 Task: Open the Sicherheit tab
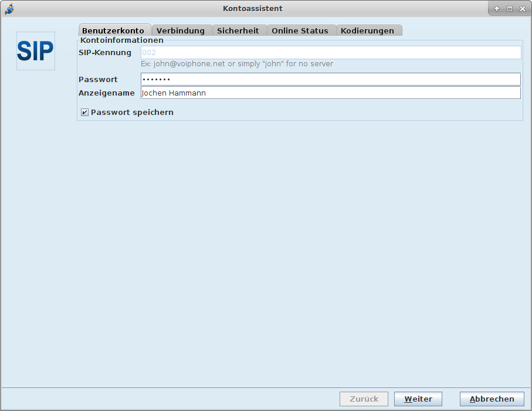pyautogui.click(x=238, y=30)
